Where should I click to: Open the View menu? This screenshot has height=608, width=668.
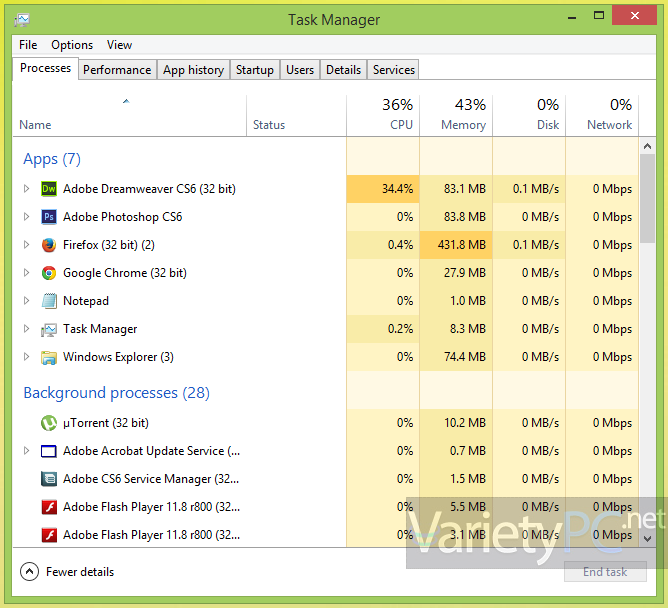coord(119,45)
